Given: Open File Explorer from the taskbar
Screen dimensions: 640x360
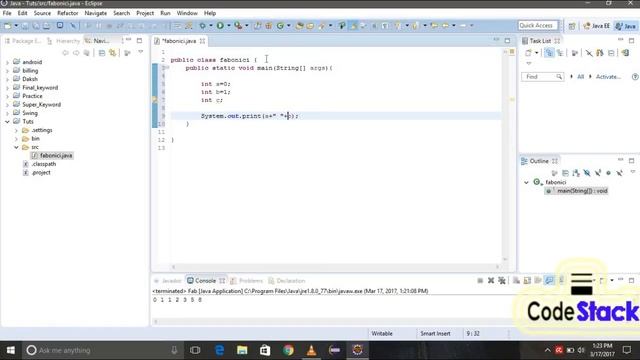Looking at the screenshot, I should [x=242, y=350].
